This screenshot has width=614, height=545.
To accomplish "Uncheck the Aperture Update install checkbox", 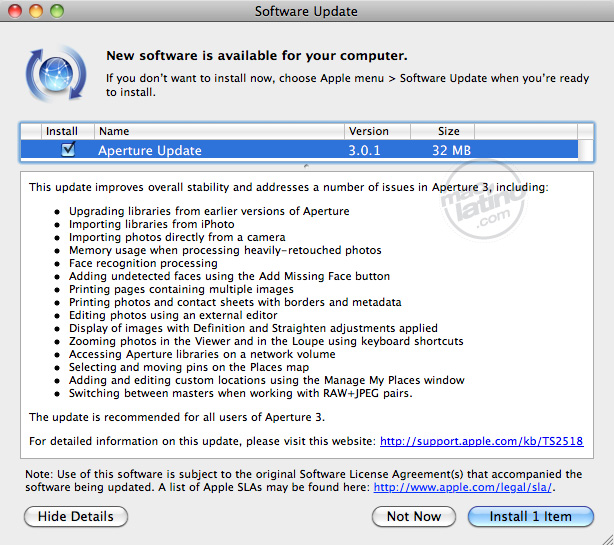I will [x=68, y=149].
